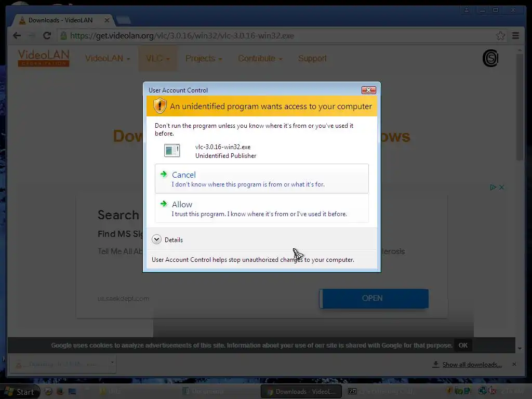
Task: Select the Downloads - VideoLAN browser tab
Action: (x=63, y=20)
